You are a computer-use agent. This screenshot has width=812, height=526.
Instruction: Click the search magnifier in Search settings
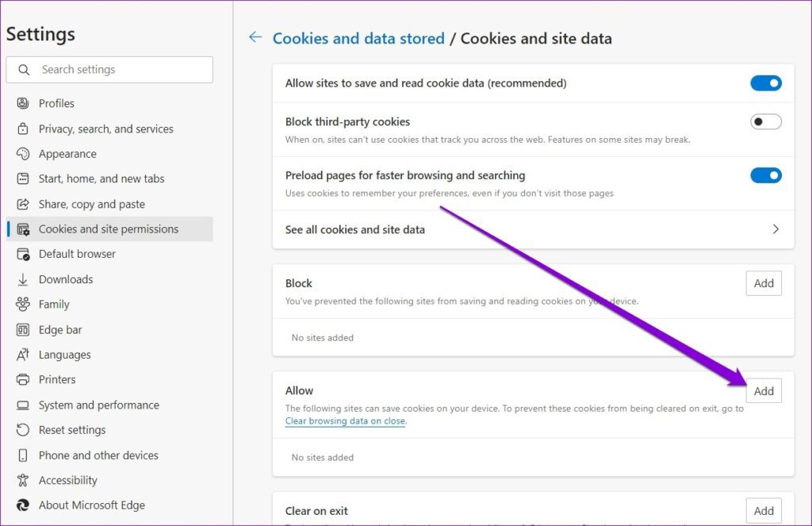(x=24, y=70)
